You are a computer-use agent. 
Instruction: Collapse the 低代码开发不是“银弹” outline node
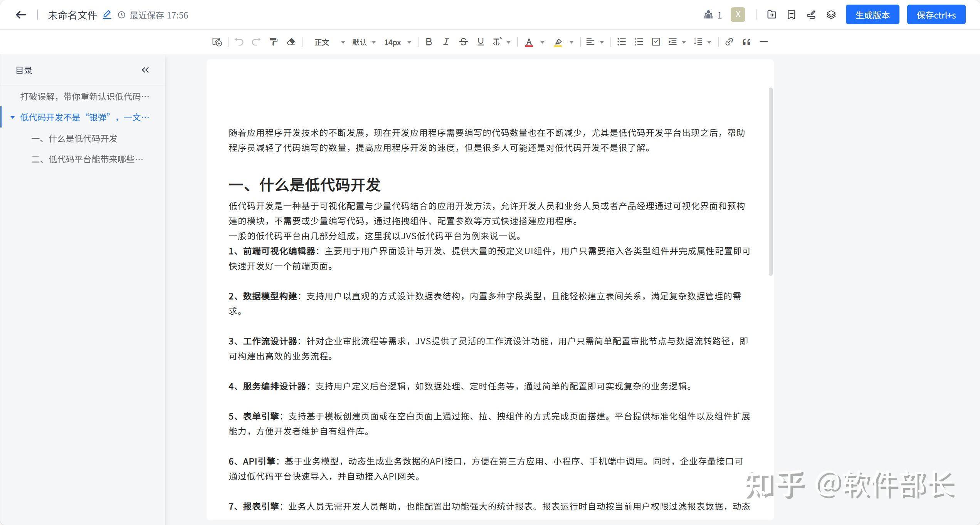pos(12,117)
